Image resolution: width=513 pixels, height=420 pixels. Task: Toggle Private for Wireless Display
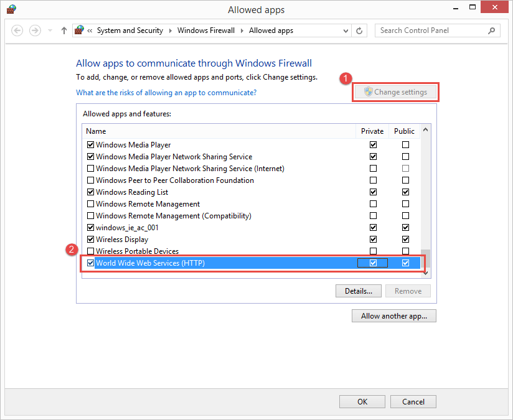coord(373,239)
